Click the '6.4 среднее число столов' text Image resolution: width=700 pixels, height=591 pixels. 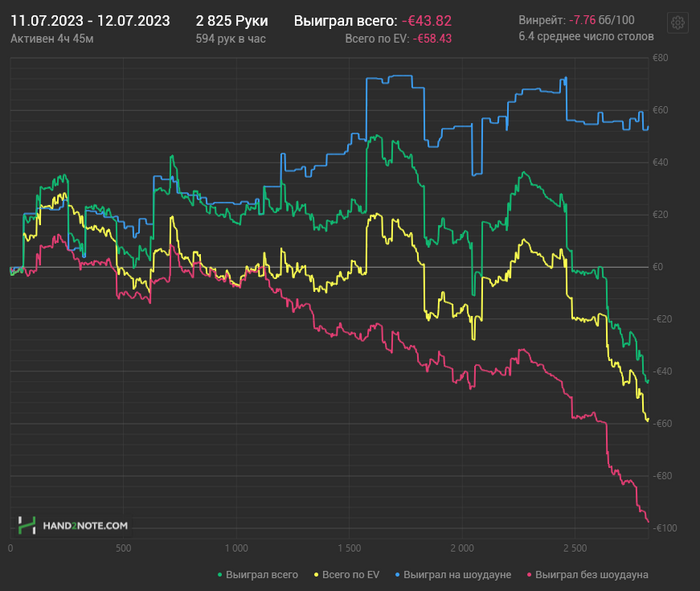coord(586,37)
